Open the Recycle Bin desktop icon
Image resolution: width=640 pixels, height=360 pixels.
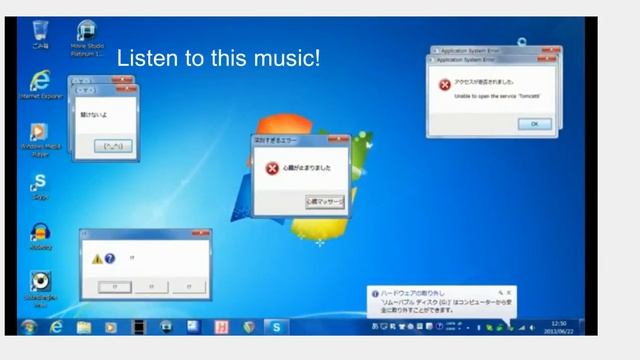click(40, 34)
